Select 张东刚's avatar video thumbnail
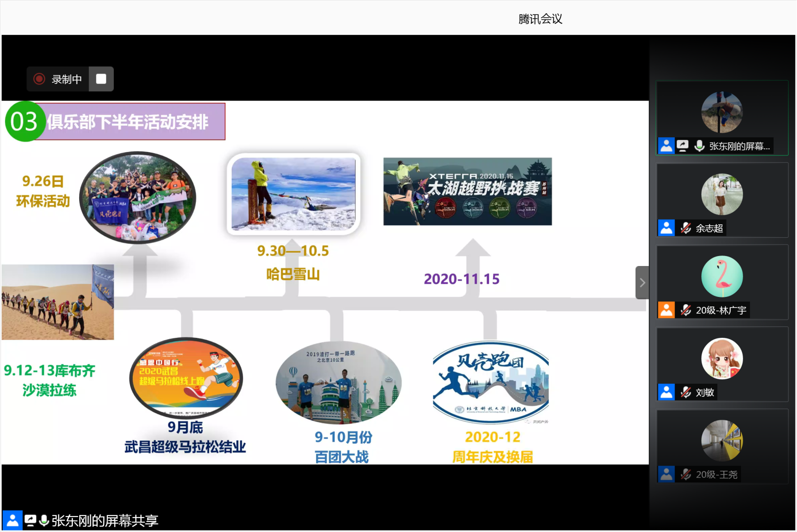Viewport: 797px width, 532px height. pos(722,112)
